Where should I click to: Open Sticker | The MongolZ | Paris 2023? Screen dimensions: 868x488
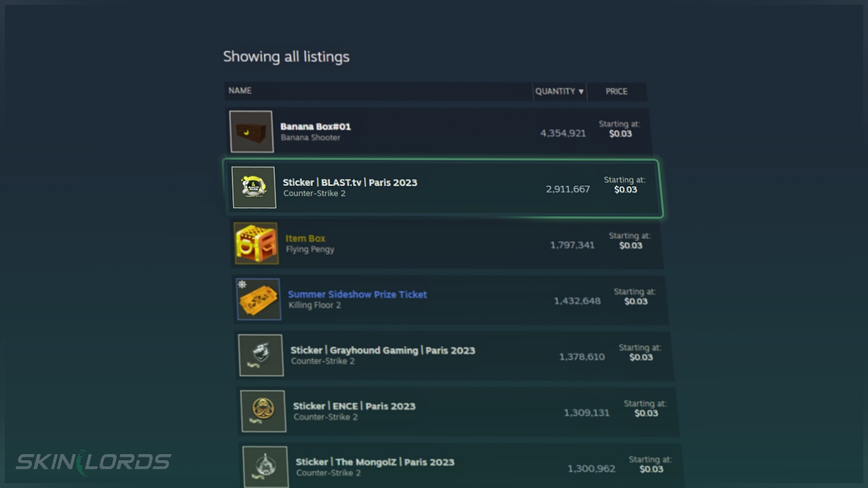(375, 462)
